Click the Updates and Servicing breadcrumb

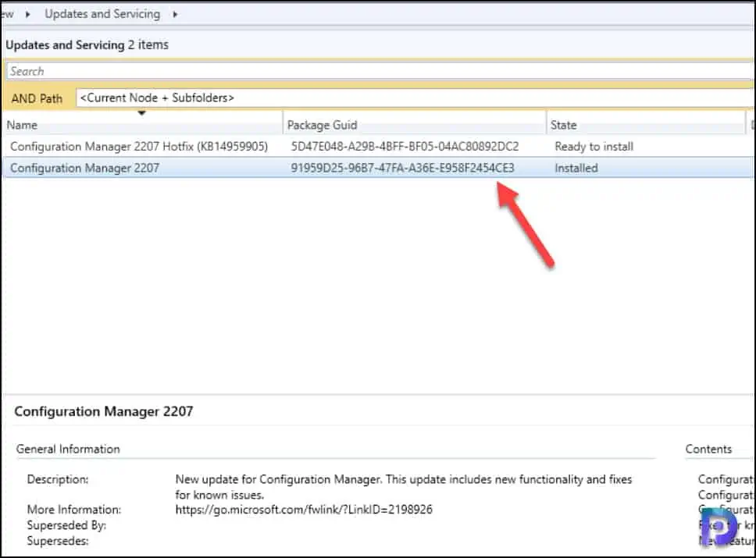coord(102,14)
